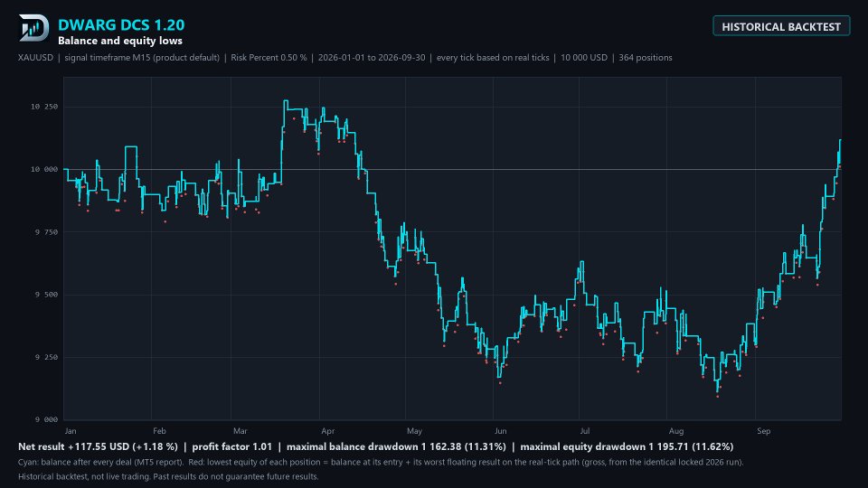Viewport: 868px width, 488px height.
Task: Click the Jan x-axis label
Action: click(x=71, y=431)
